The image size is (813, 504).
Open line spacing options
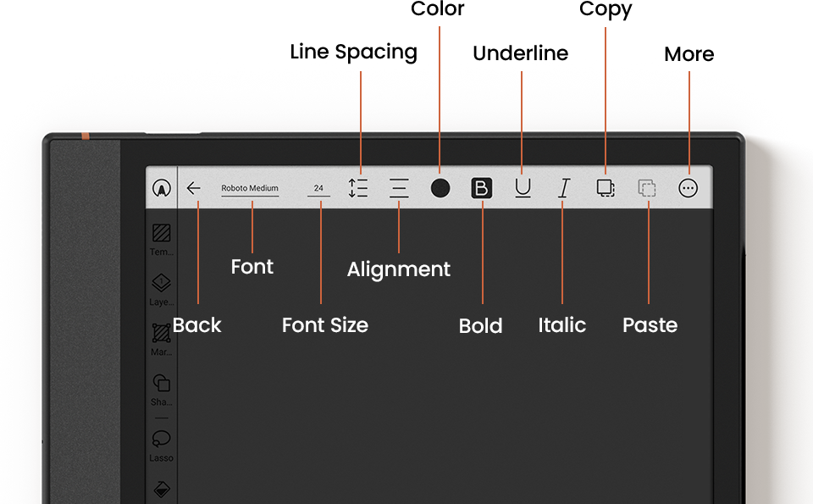[x=358, y=188]
